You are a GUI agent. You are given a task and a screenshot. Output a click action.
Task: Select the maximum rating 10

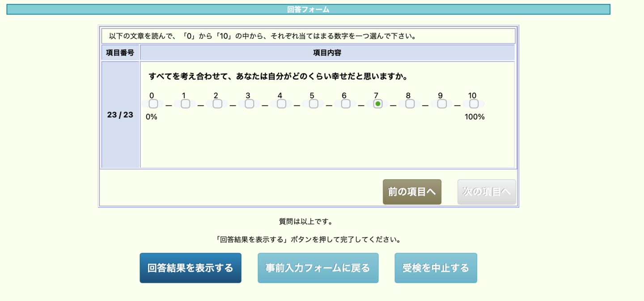pyautogui.click(x=474, y=104)
